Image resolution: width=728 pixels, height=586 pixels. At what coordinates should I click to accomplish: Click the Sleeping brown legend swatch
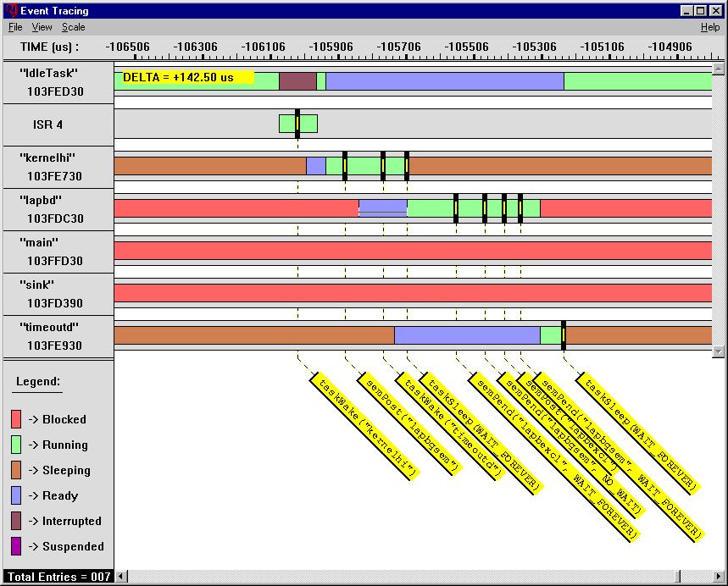tap(16, 470)
